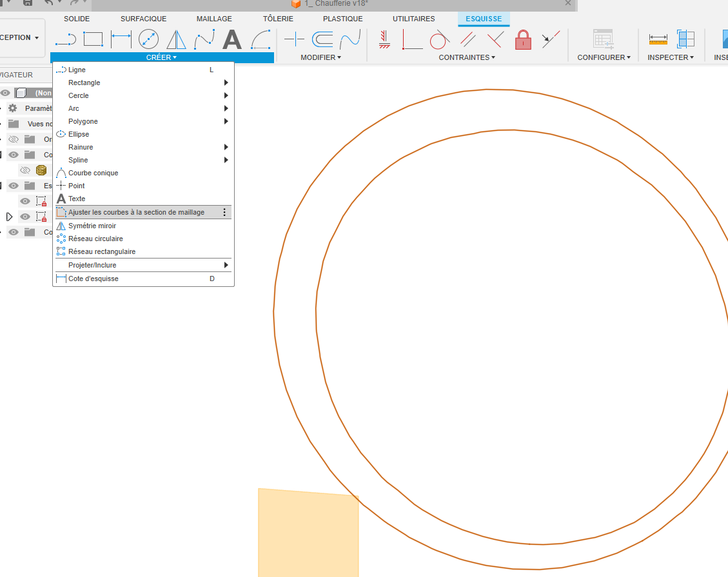
Task: Select the Rectangle à 2 points tool icon
Action: point(93,39)
